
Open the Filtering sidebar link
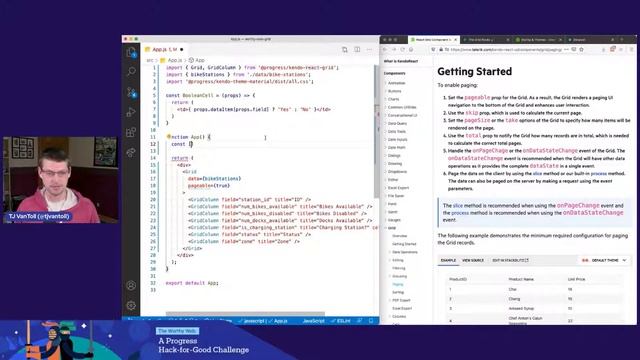coord(399,268)
